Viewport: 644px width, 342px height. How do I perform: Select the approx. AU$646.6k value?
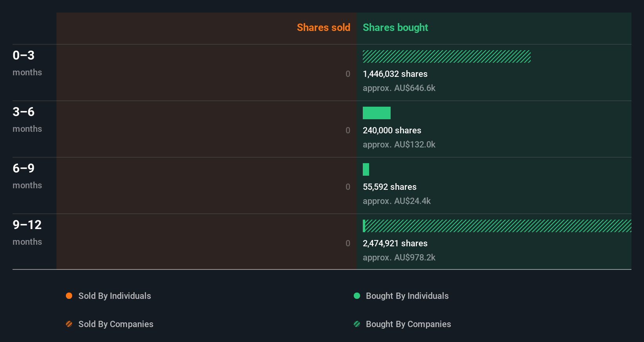tap(399, 88)
